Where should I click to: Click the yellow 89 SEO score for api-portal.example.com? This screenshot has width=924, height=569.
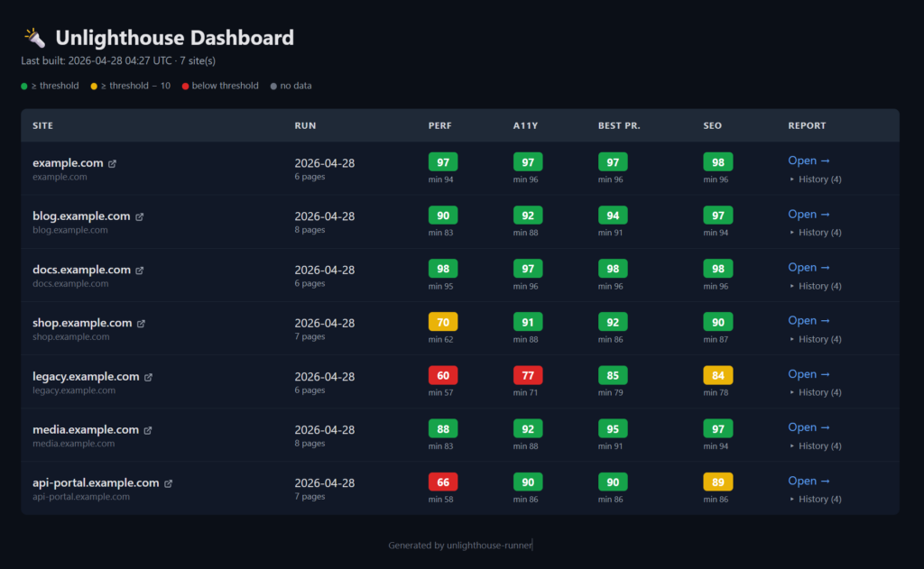[717, 482]
